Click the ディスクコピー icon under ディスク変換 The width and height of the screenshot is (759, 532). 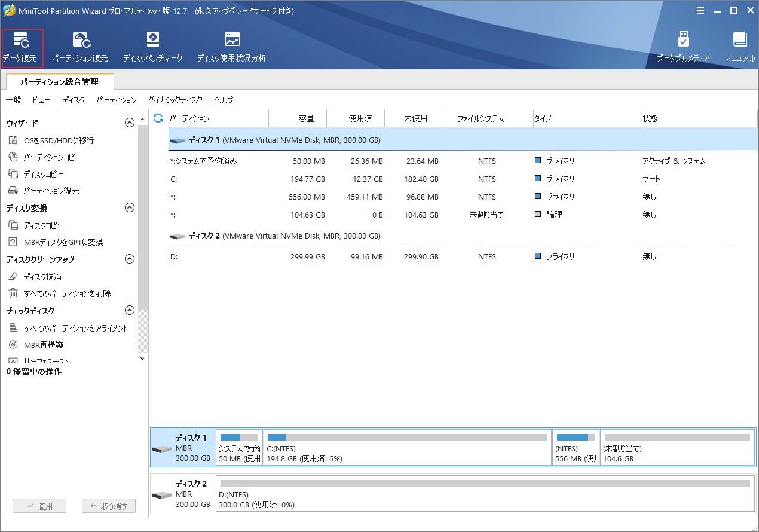(x=13, y=225)
